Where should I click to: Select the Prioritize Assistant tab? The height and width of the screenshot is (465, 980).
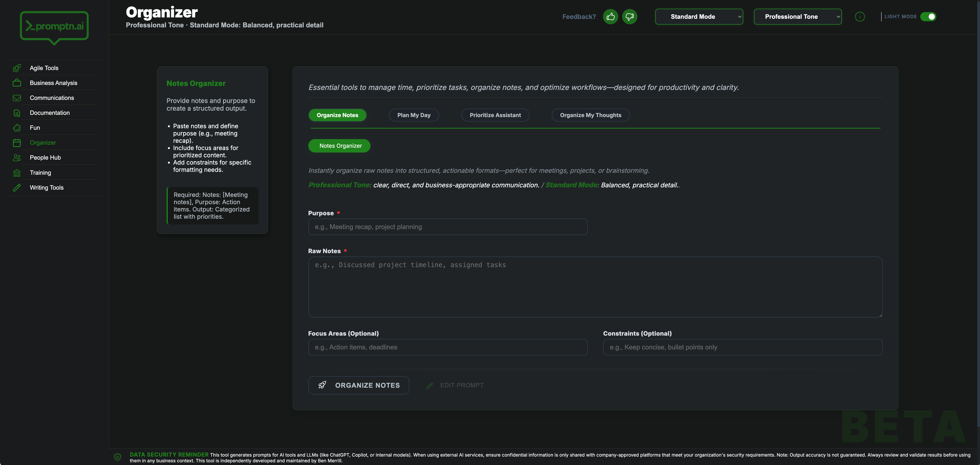point(495,115)
